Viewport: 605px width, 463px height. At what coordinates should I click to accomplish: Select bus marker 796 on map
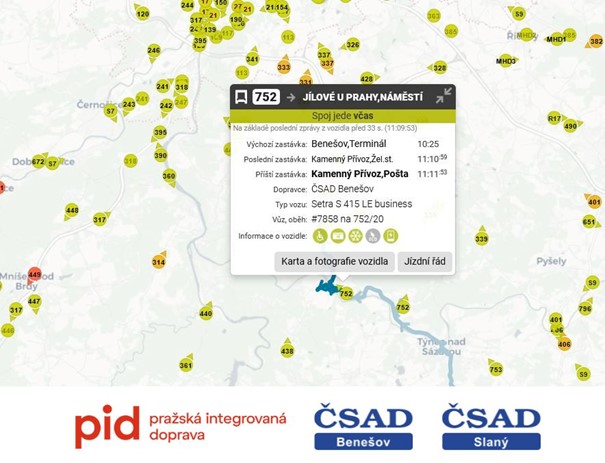(585, 308)
